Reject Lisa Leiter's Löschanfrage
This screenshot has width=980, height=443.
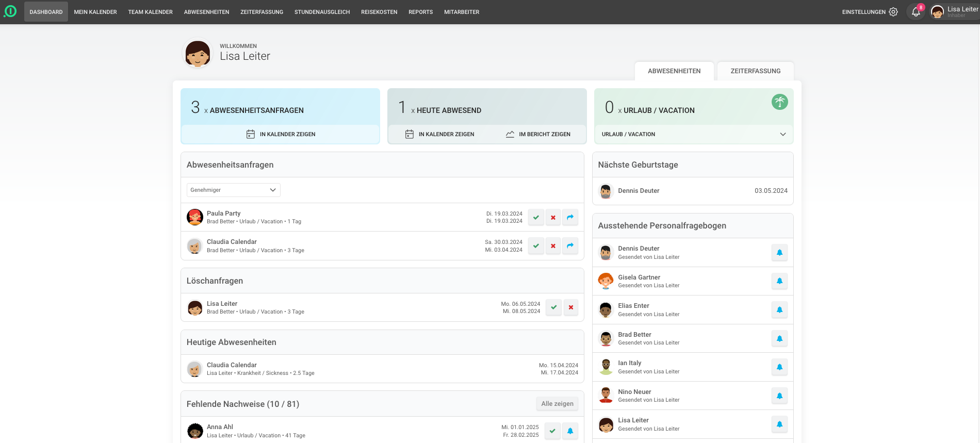[x=570, y=307]
